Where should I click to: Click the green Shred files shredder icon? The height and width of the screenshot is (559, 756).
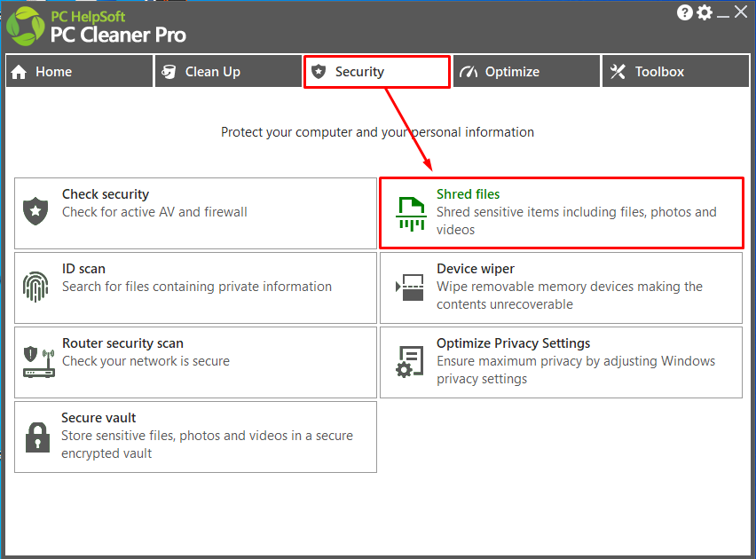pos(411,214)
